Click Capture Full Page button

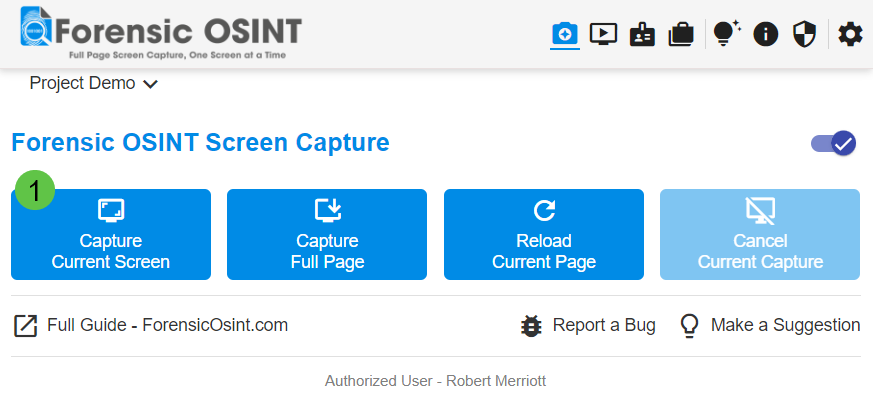pos(327,234)
